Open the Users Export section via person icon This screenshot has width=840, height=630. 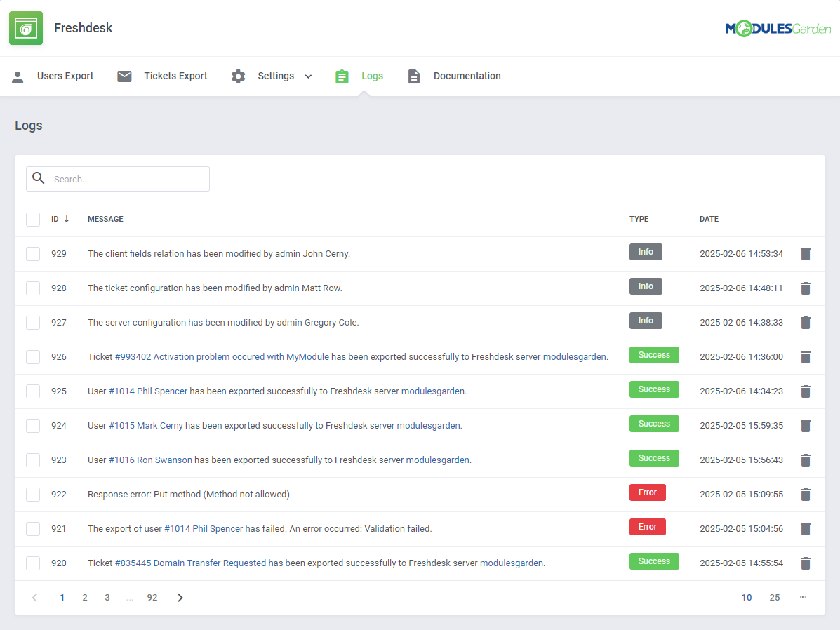[18, 76]
